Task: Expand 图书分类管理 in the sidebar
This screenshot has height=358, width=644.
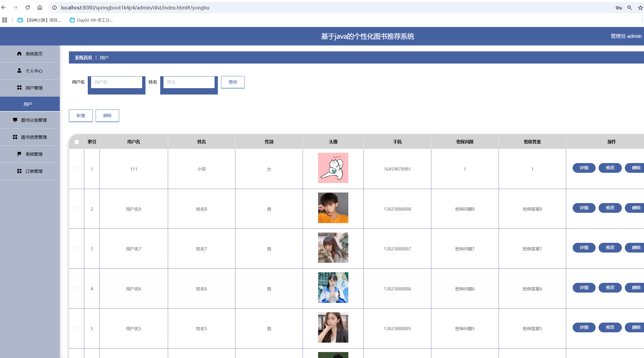Action: coord(30,120)
